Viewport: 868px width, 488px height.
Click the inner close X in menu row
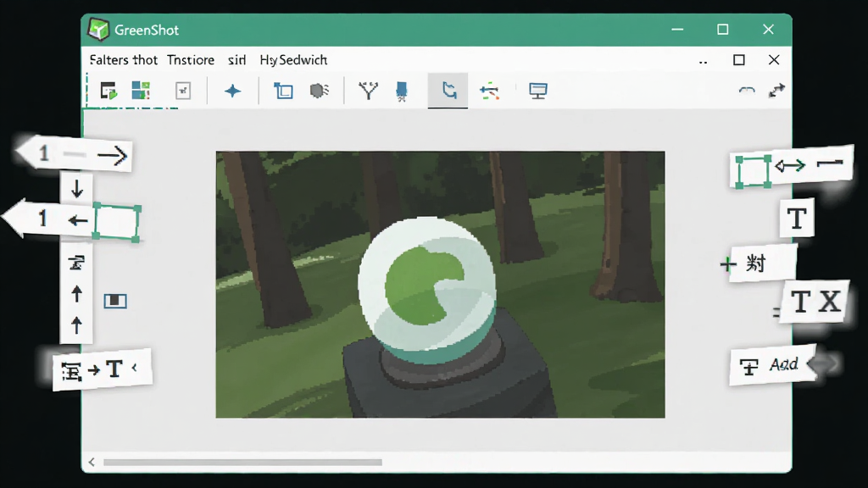774,60
